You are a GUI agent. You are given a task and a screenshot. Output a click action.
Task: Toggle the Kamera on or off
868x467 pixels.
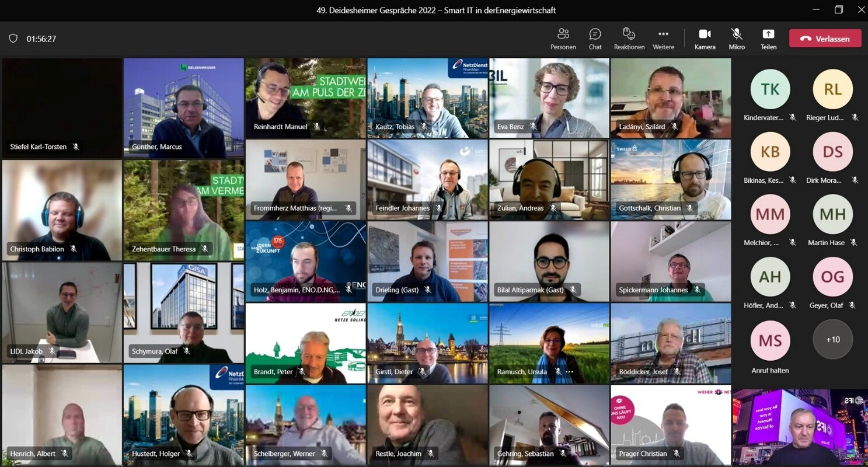point(705,39)
